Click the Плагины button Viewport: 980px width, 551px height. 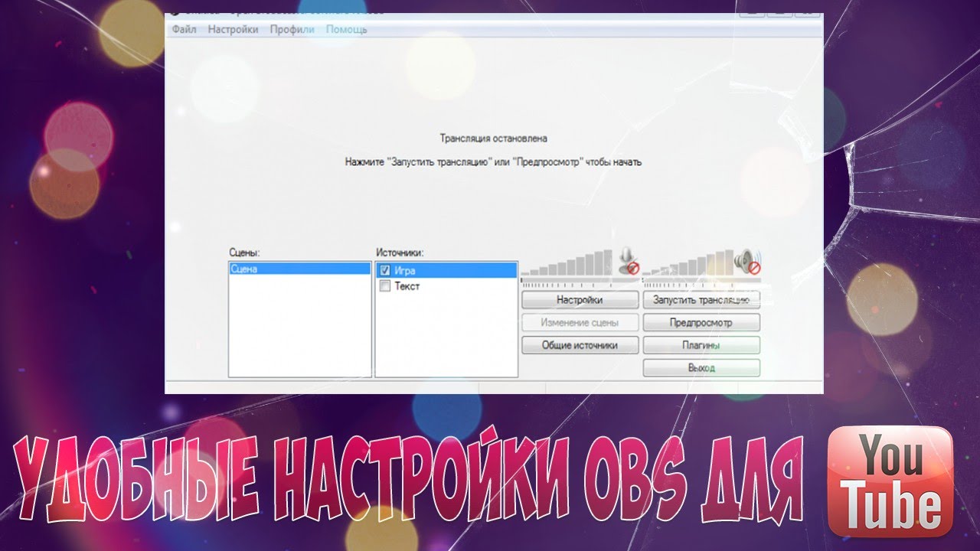click(701, 345)
